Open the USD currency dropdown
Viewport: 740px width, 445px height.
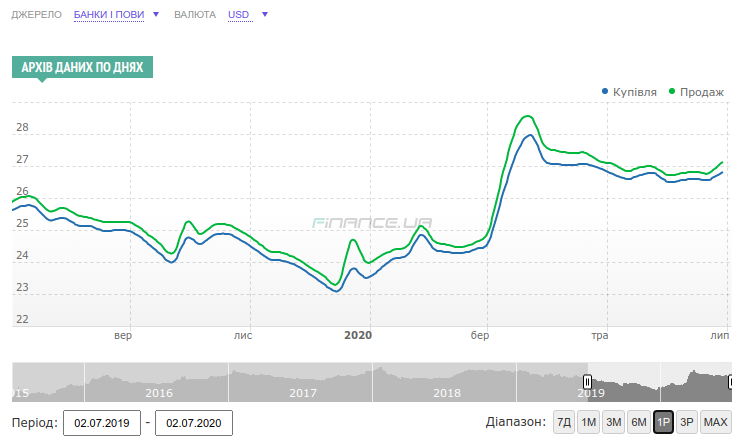click(239, 15)
